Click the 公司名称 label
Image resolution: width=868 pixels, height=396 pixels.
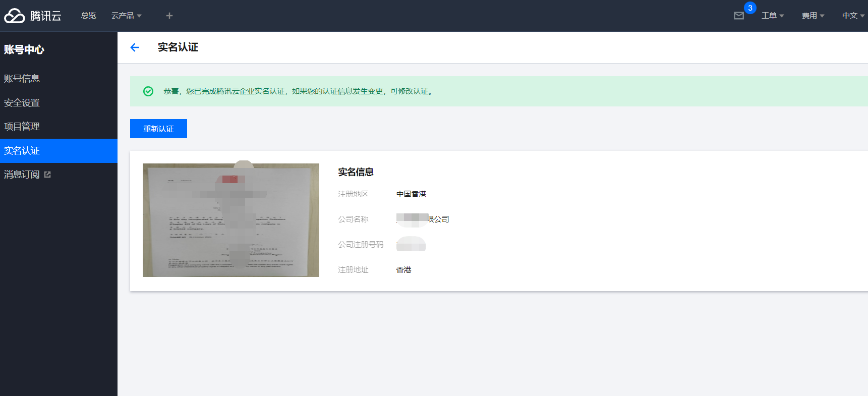click(x=353, y=219)
